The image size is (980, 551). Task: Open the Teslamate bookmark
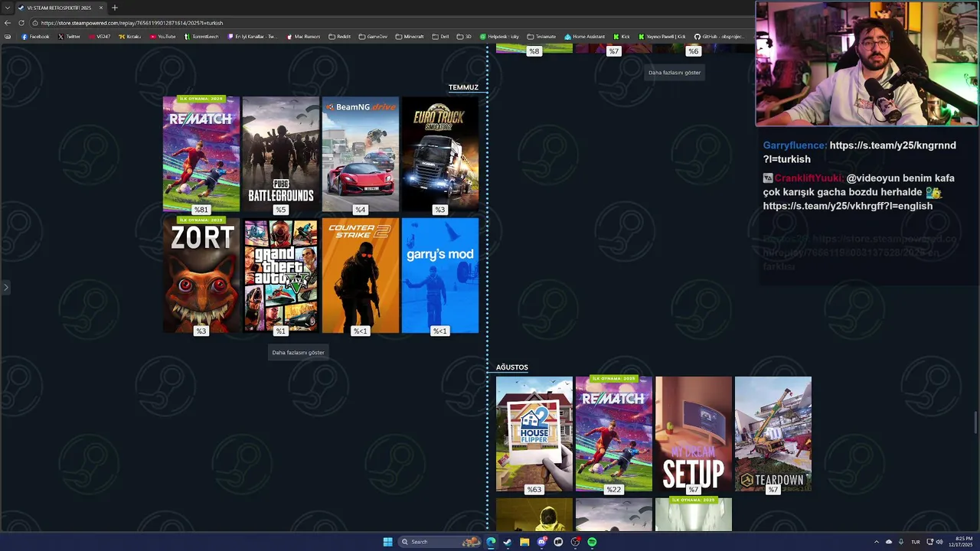point(541,37)
